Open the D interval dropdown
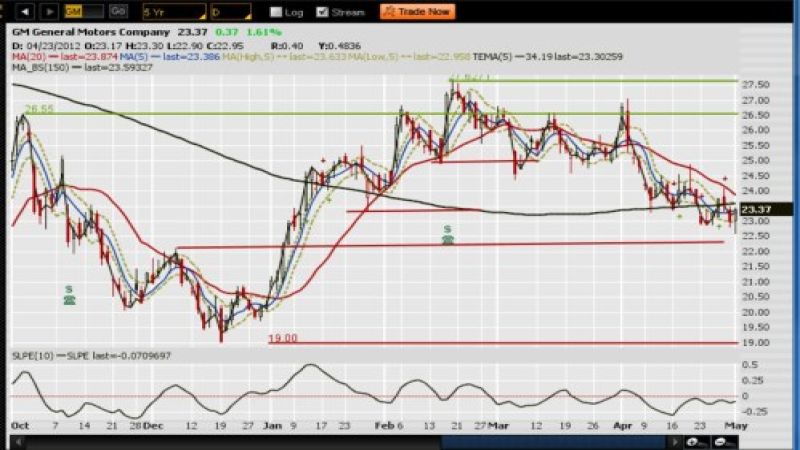800x450 pixels. (x=231, y=12)
